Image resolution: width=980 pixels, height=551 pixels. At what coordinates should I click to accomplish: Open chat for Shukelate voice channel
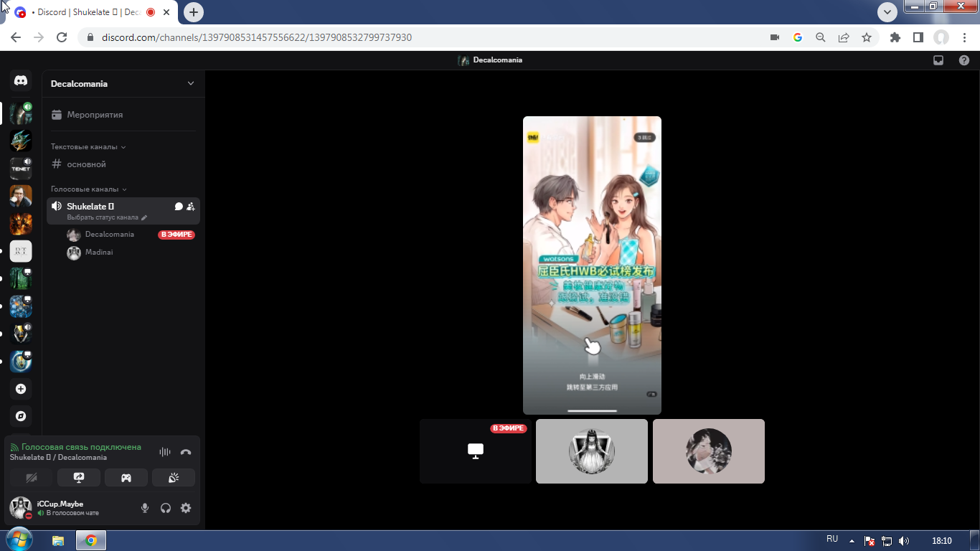pyautogui.click(x=179, y=207)
